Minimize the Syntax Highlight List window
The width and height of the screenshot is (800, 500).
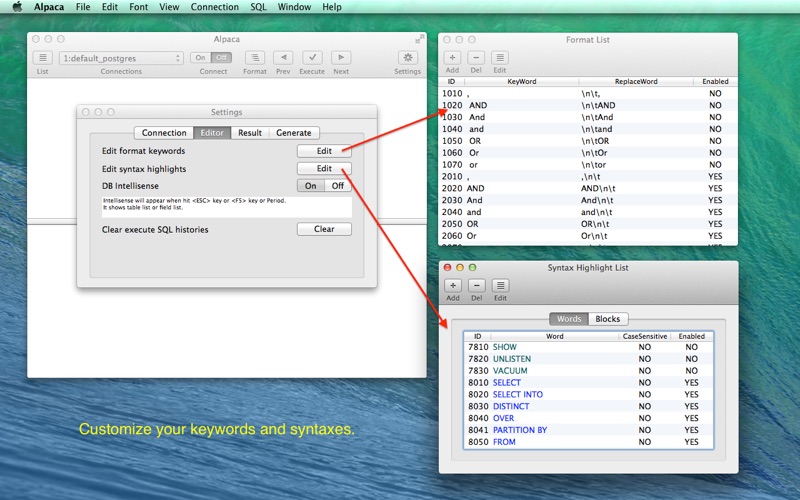(460, 267)
